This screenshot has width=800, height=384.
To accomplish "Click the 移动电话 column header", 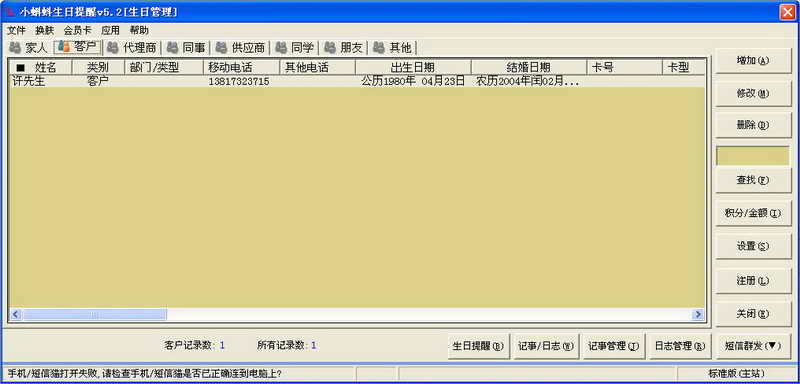I will click(x=241, y=67).
